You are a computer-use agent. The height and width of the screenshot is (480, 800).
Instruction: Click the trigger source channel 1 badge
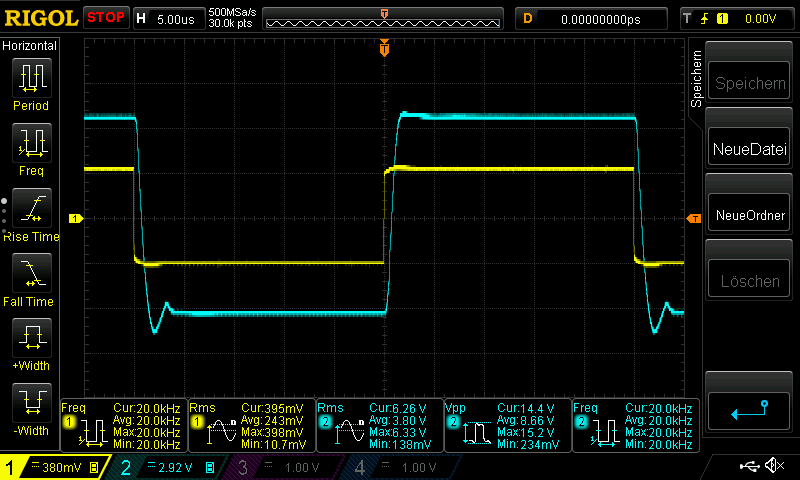pos(722,19)
